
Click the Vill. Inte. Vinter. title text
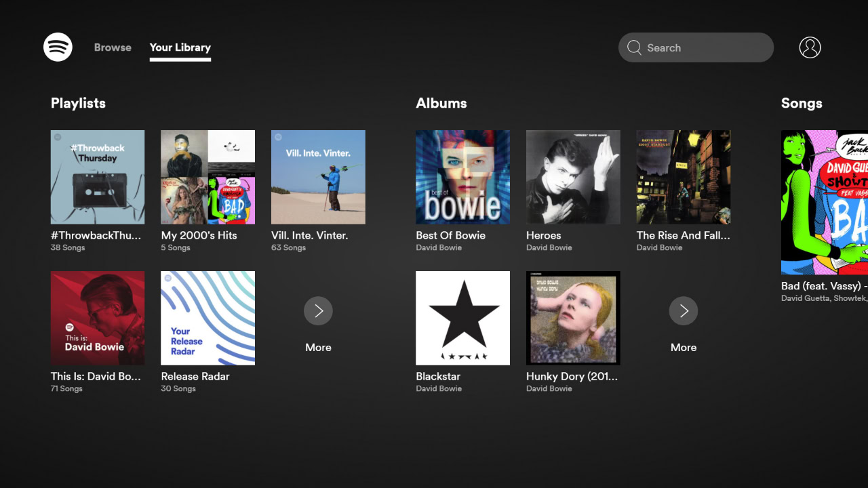click(310, 236)
